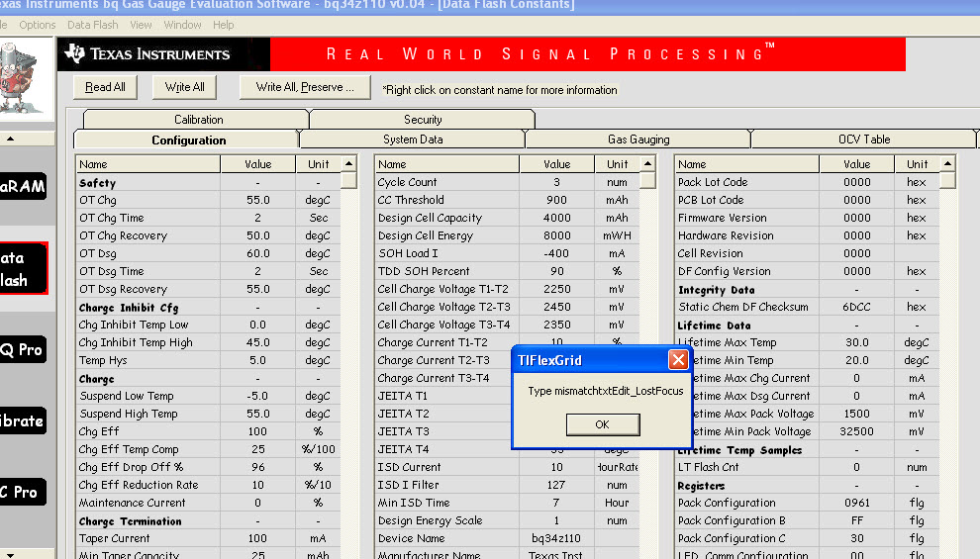The image size is (980, 559).
Task: Select the Chg Eff Drop Off % value
Action: click(x=257, y=467)
